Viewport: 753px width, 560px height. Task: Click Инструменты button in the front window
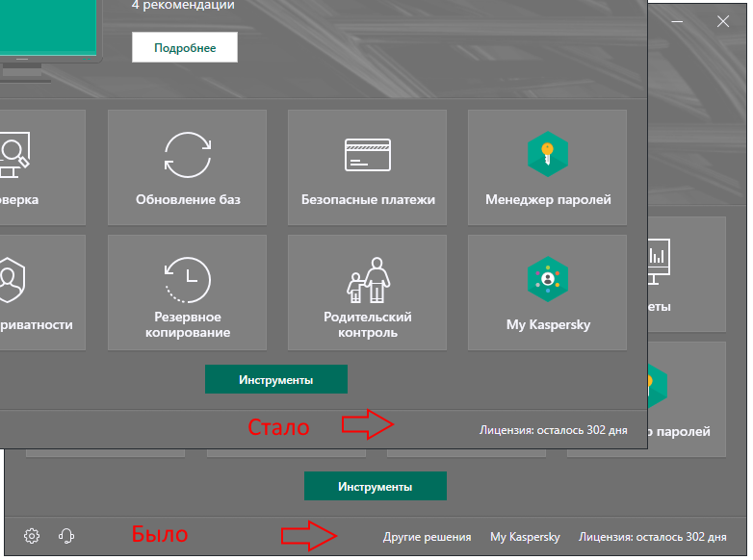(x=276, y=379)
